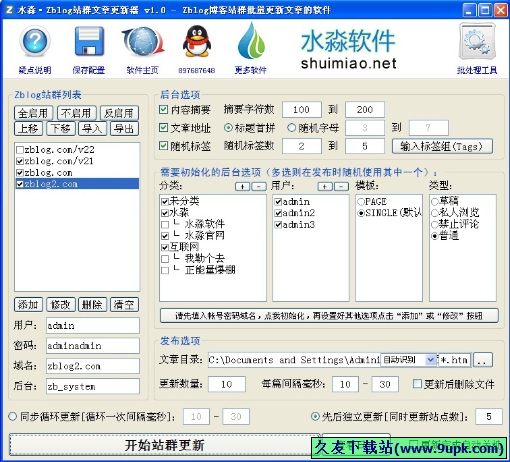Click the plus button beside 分类

point(242,186)
